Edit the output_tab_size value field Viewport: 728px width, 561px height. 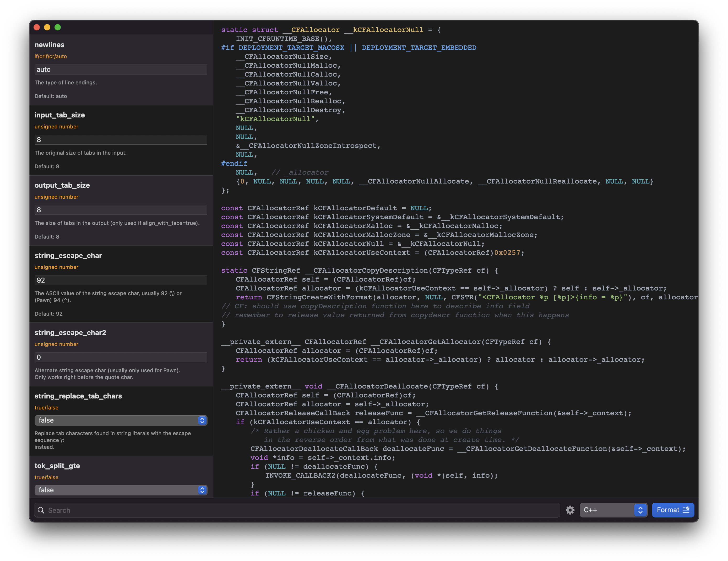[x=121, y=210]
